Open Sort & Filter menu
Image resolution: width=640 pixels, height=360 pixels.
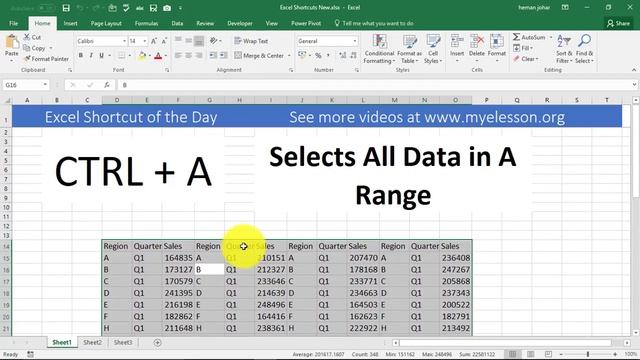564,49
